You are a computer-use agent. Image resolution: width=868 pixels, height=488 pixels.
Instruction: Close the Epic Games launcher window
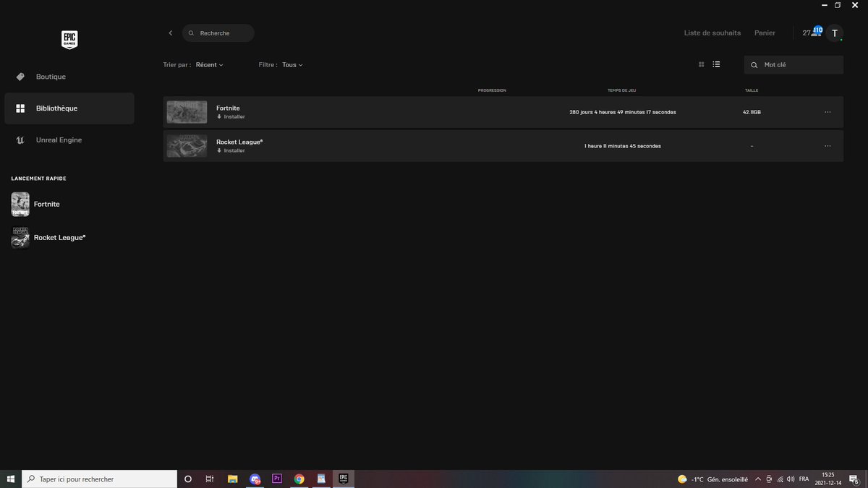pyautogui.click(x=855, y=5)
